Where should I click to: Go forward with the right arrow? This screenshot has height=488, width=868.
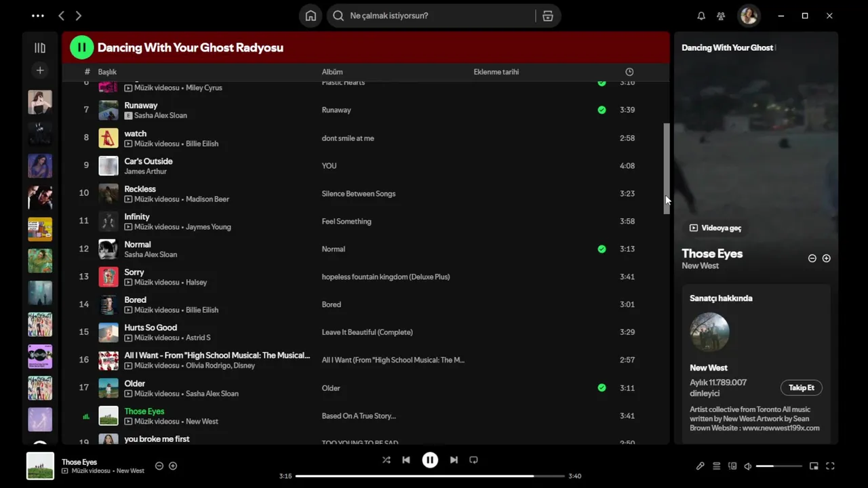(x=78, y=16)
